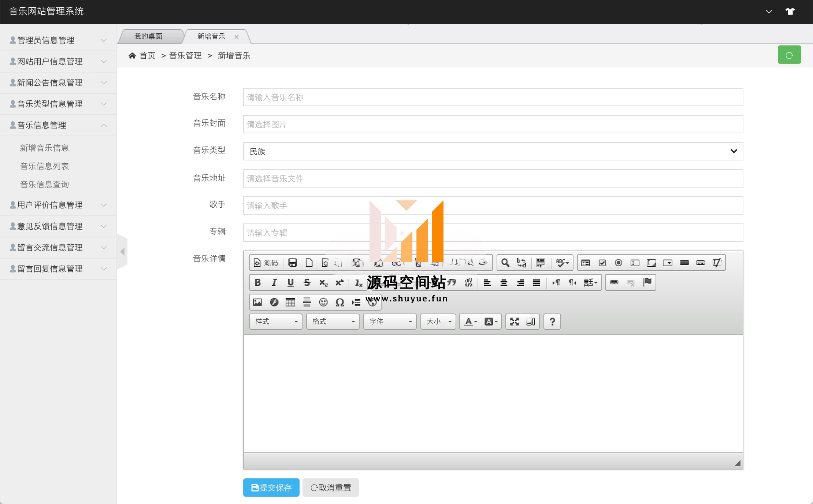
Task: Insert a link in editor
Action: pos(614,282)
